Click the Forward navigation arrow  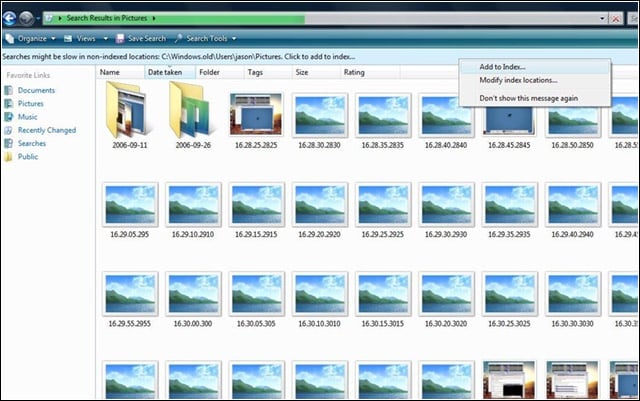(26, 18)
